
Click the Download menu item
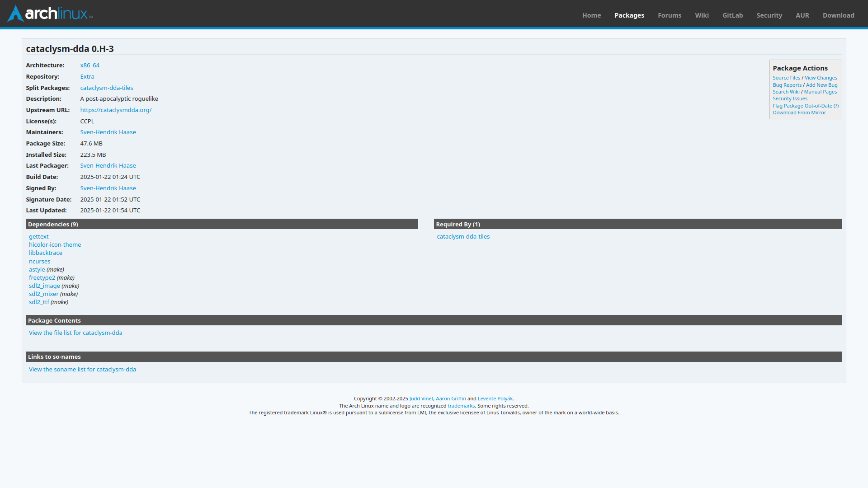coord(838,15)
